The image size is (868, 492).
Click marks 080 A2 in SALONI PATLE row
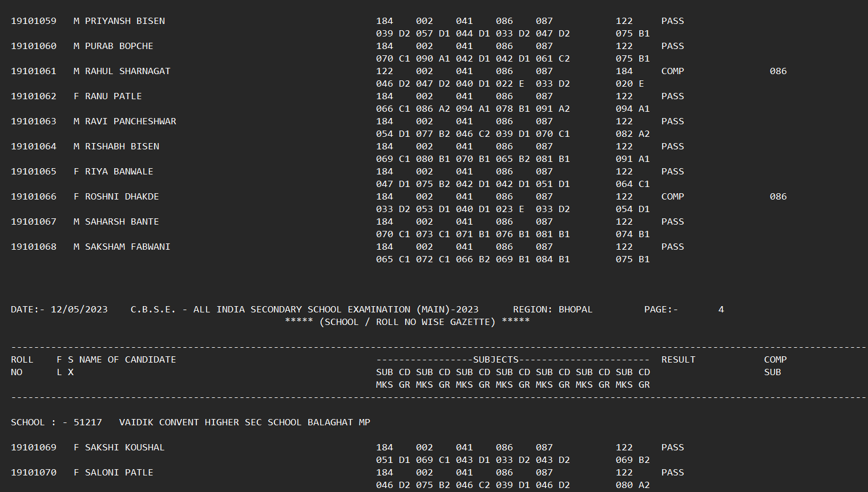coord(633,485)
